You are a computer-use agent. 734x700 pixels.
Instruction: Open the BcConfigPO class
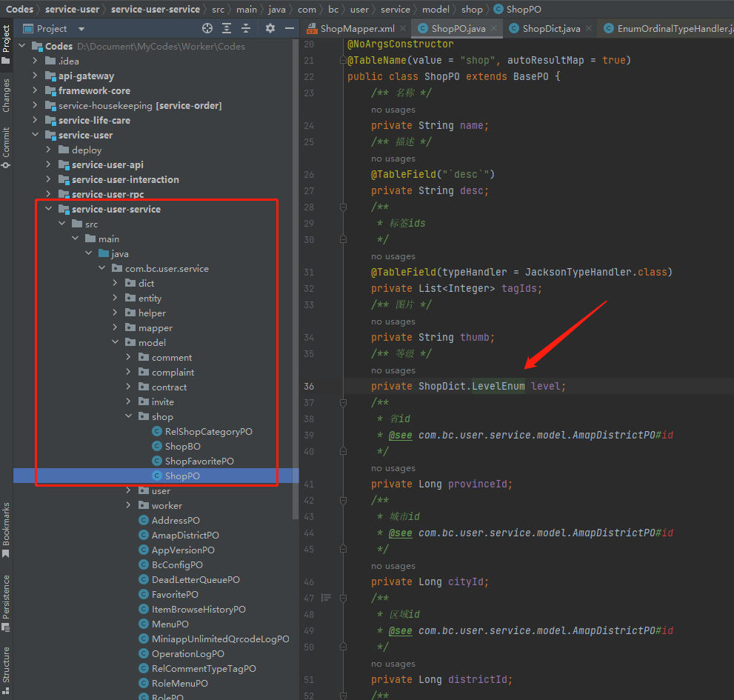(x=177, y=565)
